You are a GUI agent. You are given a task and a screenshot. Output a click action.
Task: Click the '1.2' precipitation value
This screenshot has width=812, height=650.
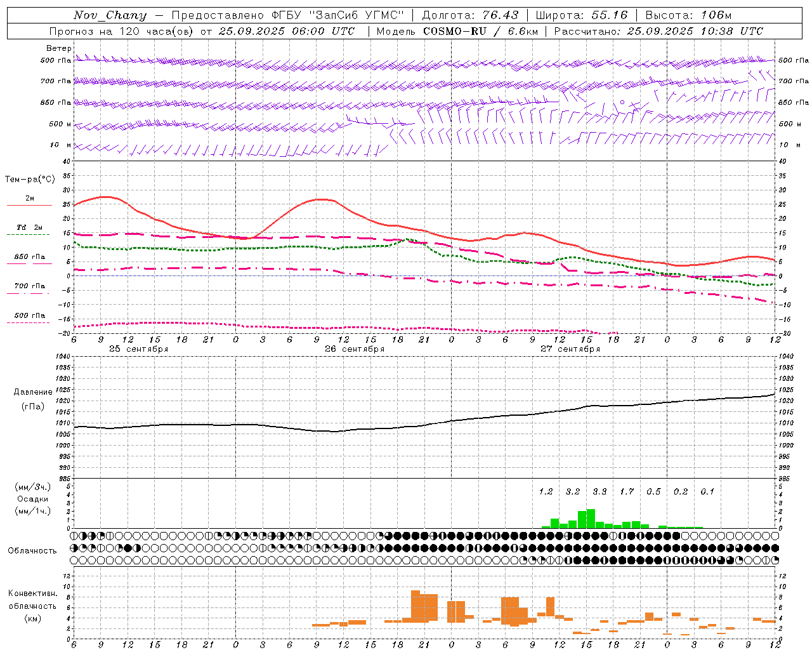point(546,492)
